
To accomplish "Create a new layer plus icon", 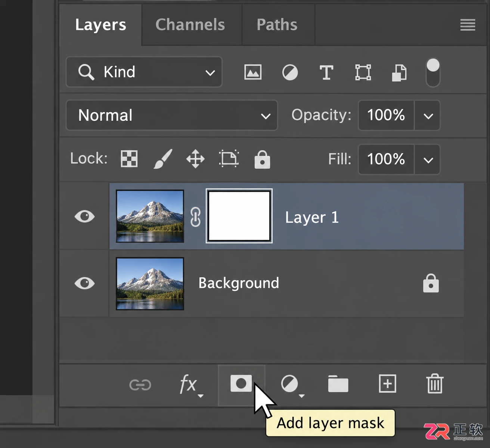I will [x=387, y=384].
